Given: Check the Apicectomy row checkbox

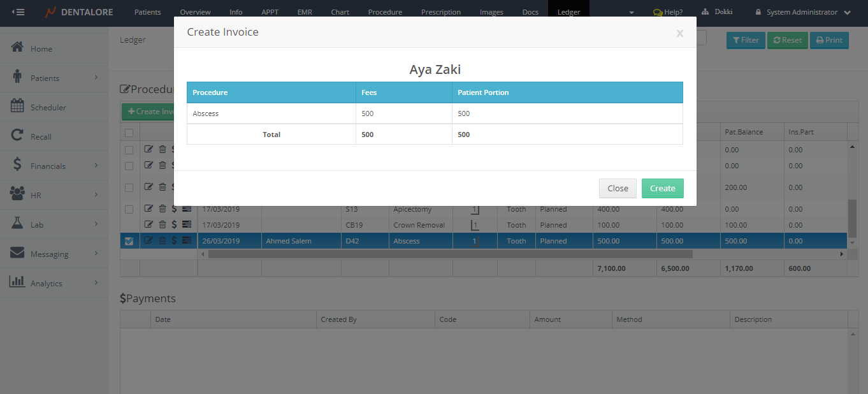Looking at the screenshot, I should click(x=129, y=209).
